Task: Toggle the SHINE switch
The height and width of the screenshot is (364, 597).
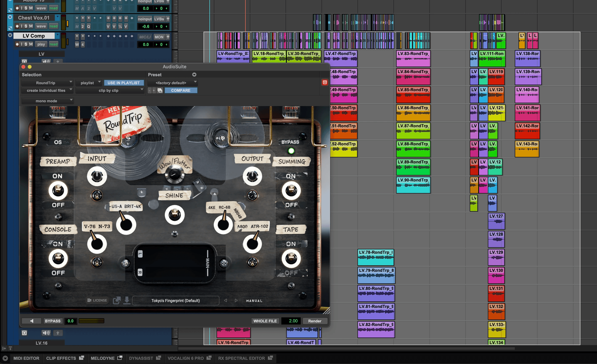Action: point(175,215)
